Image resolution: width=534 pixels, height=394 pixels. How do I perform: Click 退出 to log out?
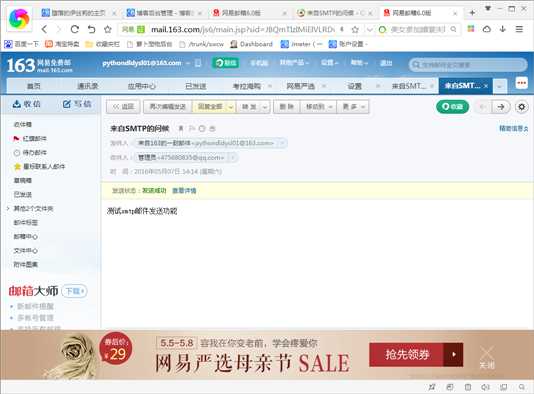[386, 63]
